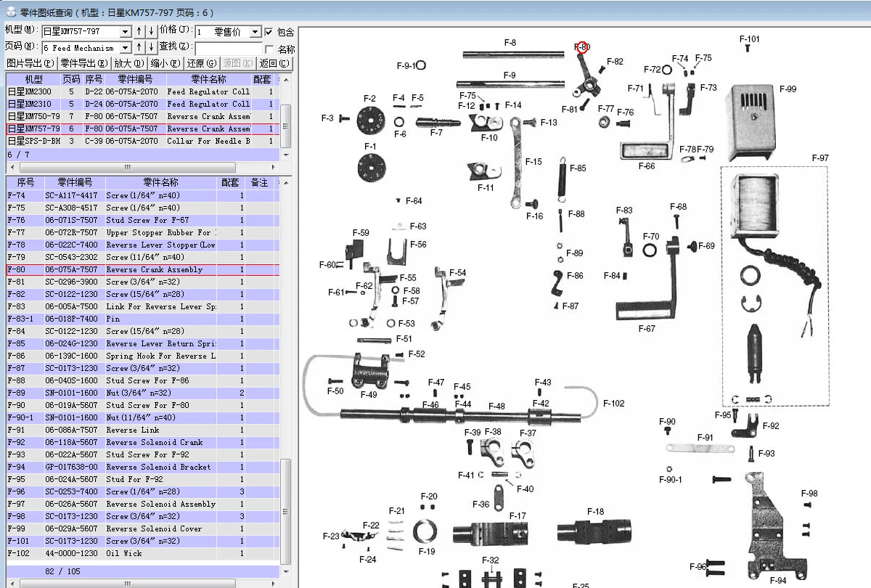871x588 pixels.
Task: Select the 日星KM2310 row
Action: pos(143,104)
